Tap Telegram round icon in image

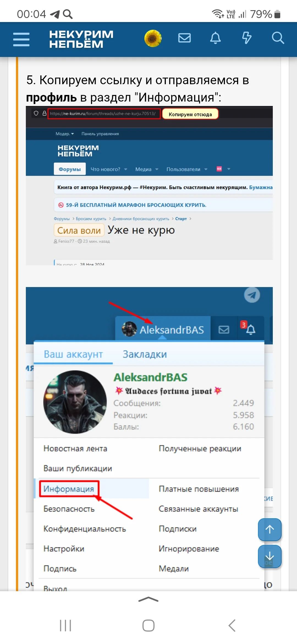[x=252, y=295]
